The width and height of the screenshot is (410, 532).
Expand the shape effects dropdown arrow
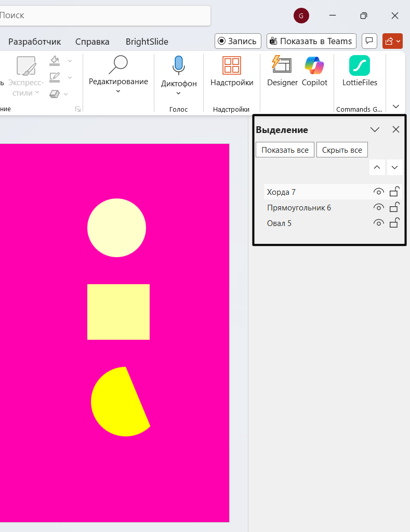[x=66, y=94]
